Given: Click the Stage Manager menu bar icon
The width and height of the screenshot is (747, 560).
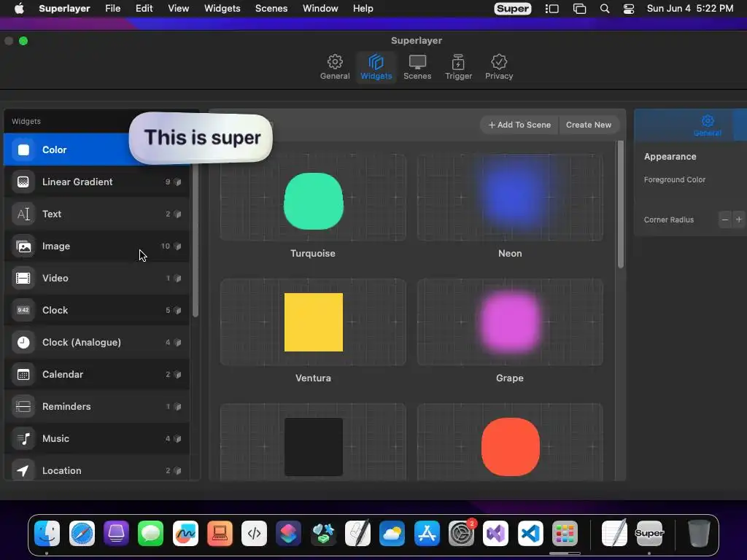Looking at the screenshot, I should [x=551, y=9].
